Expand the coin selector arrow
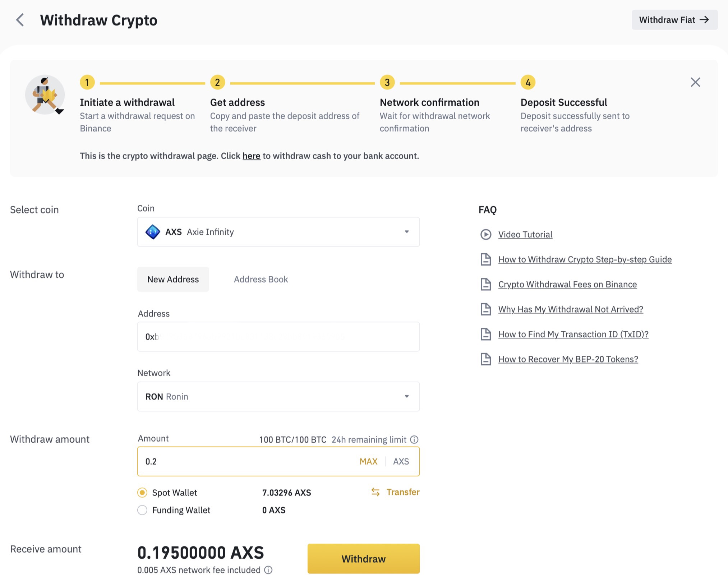 pos(407,232)
